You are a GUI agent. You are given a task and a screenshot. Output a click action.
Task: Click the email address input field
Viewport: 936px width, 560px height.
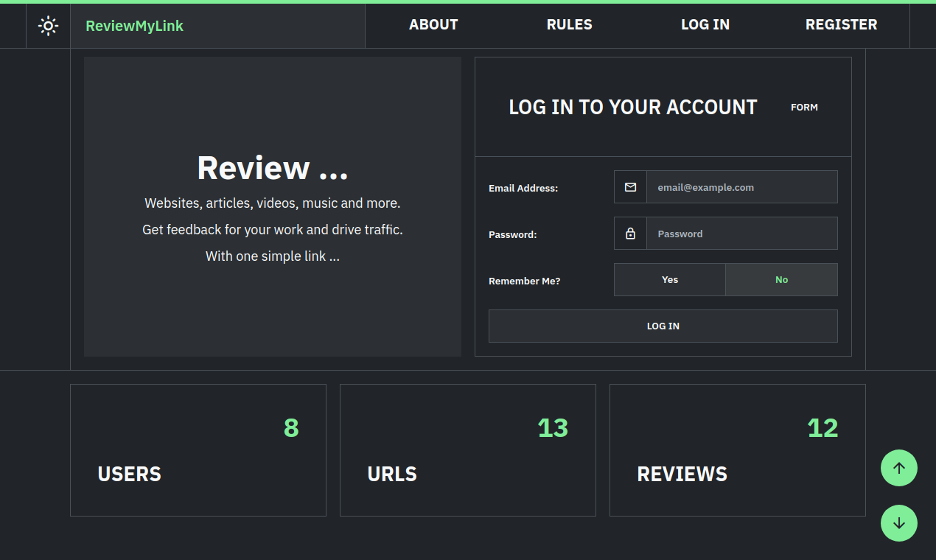click(741, 186)
